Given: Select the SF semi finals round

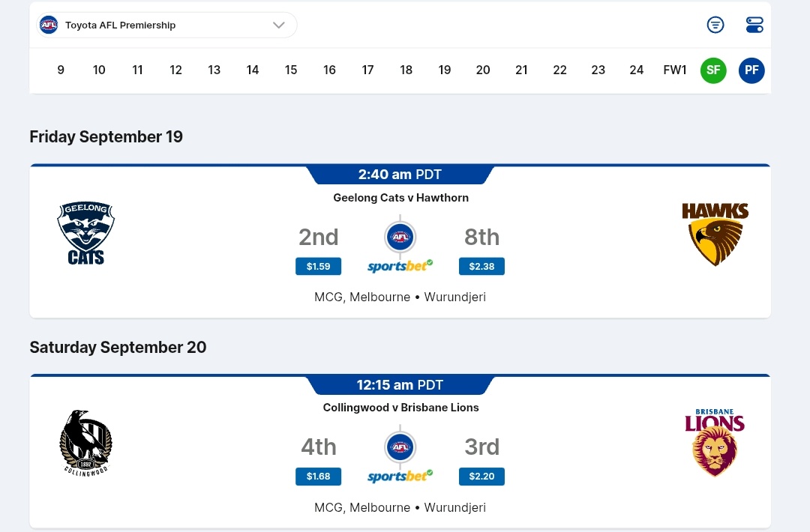Looking at the screenshot, I should coord(713,70).
